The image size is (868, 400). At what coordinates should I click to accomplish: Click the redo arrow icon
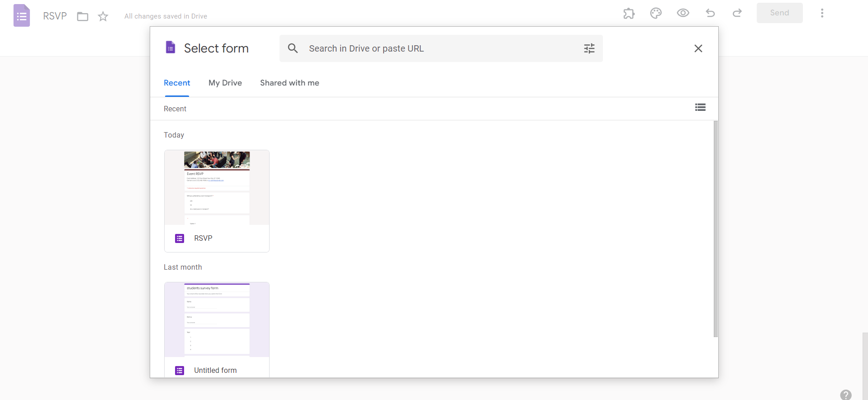pos(737,13)
